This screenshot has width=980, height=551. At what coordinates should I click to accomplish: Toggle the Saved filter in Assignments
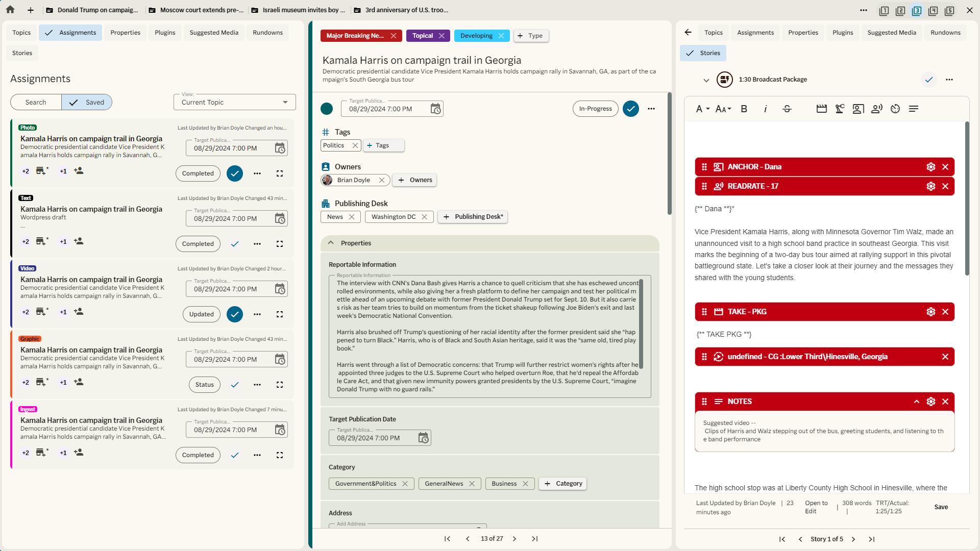87,102
